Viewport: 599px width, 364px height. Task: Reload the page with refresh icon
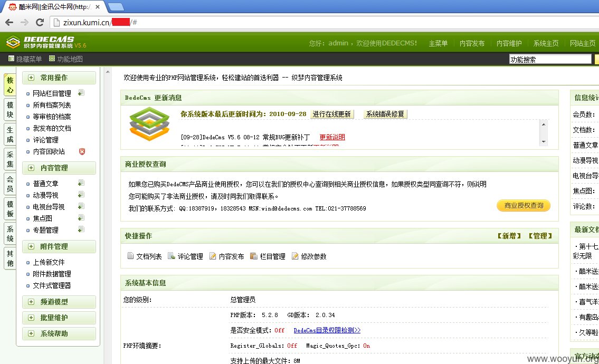[x=40, y=23]
